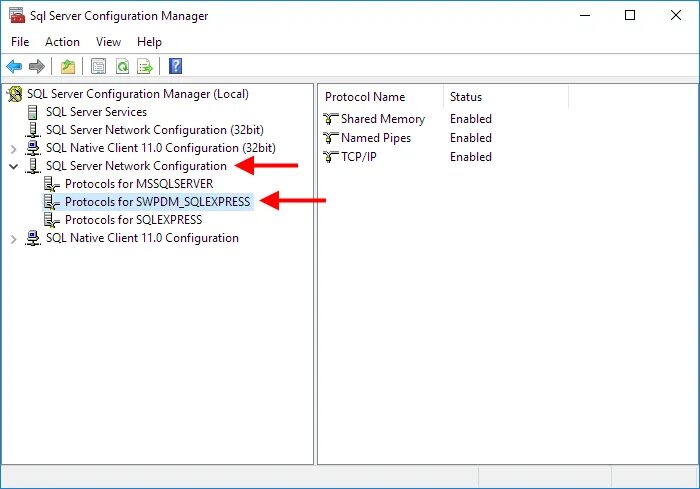Click the SQL Server Services icon

32,112
